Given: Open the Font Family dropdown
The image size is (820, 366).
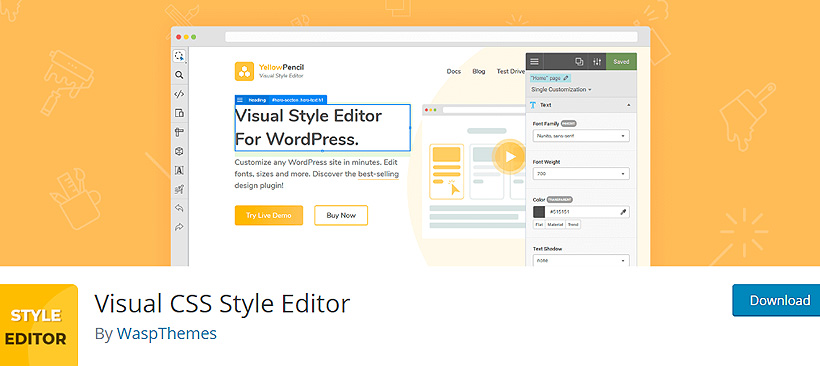Looking at the screenshot, I should pos(581,136).
